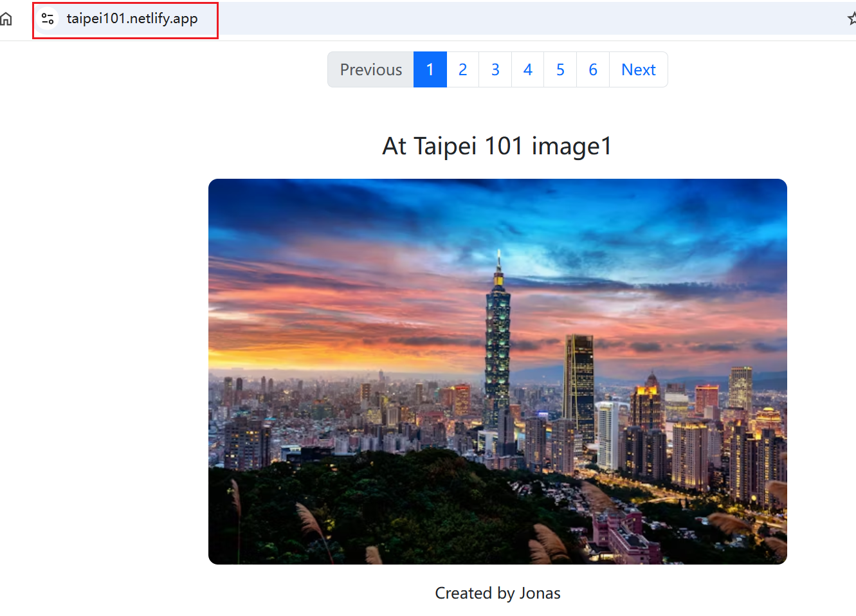Select active page 1 in pagination
The height and width of the screenshot is (616, 856).
point(430,69)
